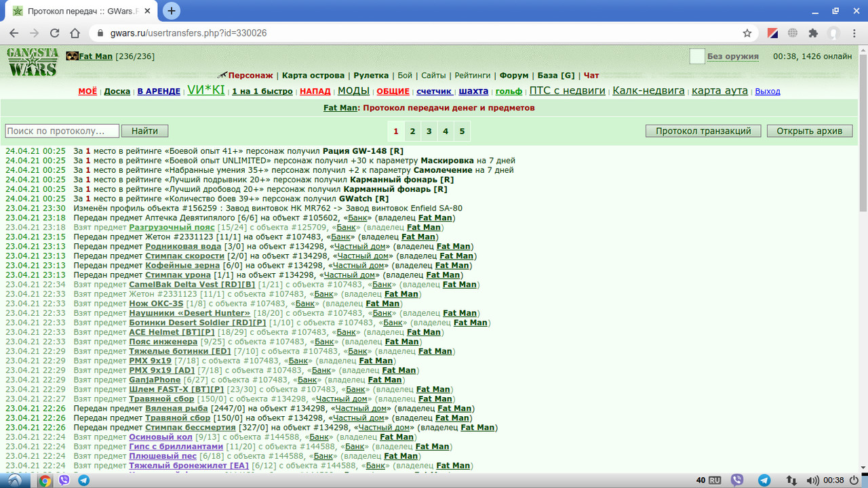The image size is (868, 488).
Task: Open the Калк-недвига link
Action: (x=648, y=90)
